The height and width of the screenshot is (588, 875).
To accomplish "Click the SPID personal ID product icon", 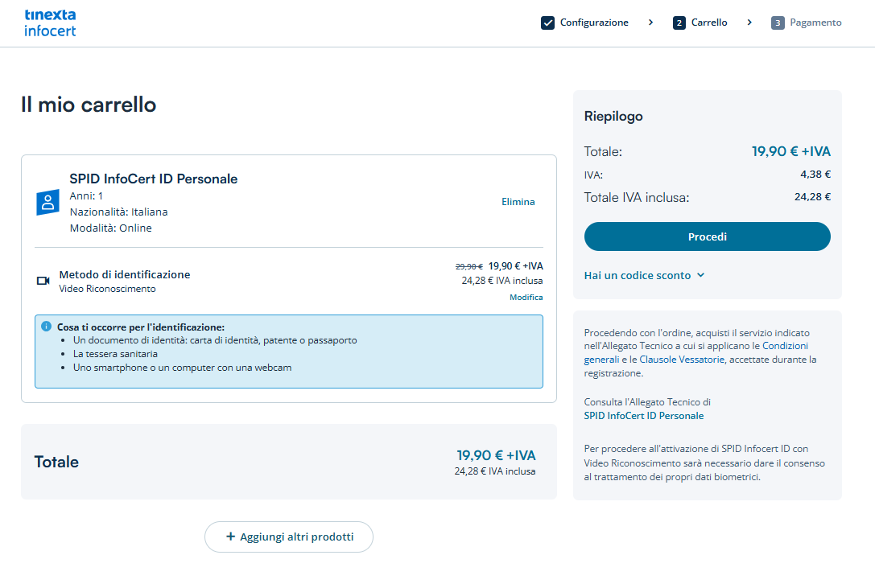I will tap(47, 203).
